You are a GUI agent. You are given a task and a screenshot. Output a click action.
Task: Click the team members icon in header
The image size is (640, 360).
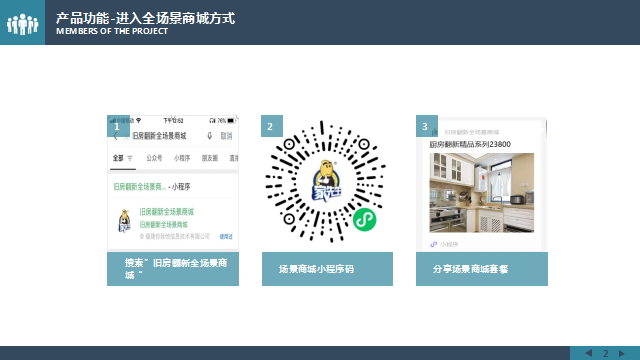pyautogui.click(x=22, y=24)
